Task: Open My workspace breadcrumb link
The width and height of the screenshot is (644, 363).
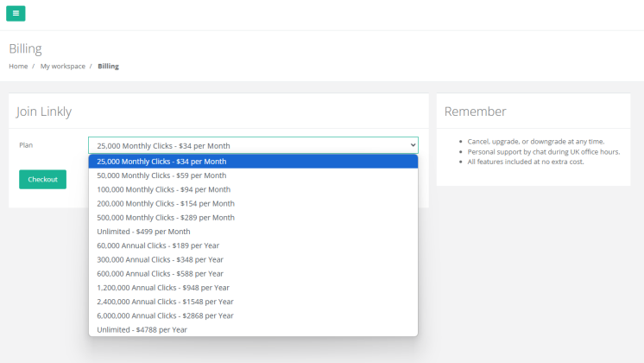Action: click(x=63, y=67)
